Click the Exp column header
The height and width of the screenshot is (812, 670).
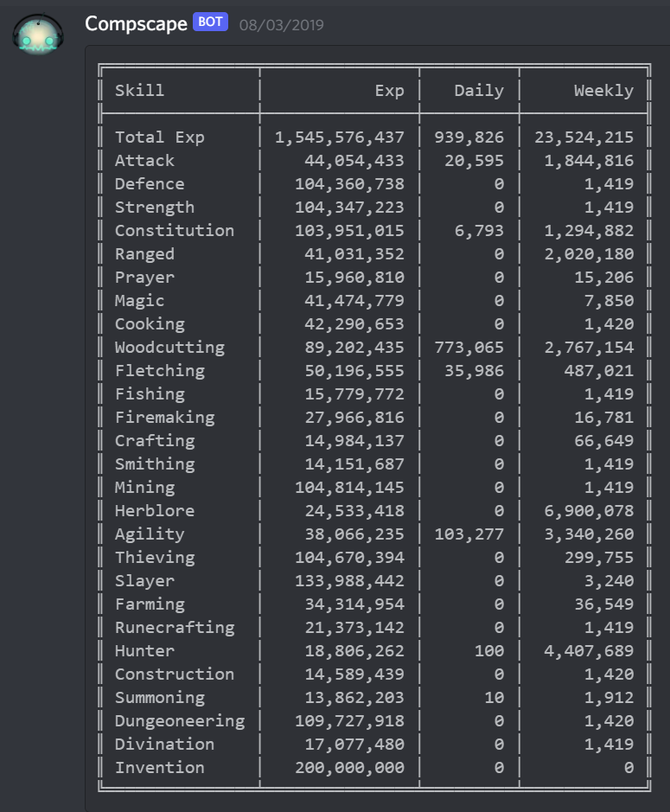tap(389, 90)
